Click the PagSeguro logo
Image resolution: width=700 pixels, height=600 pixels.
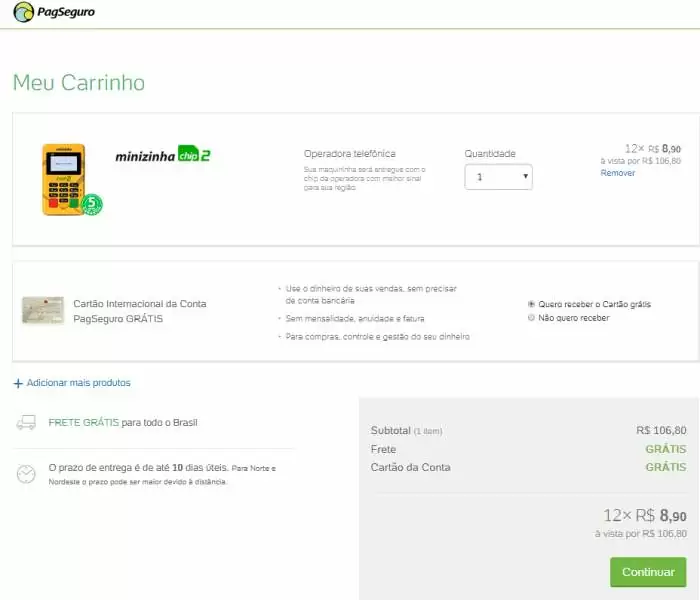(54, 12)
